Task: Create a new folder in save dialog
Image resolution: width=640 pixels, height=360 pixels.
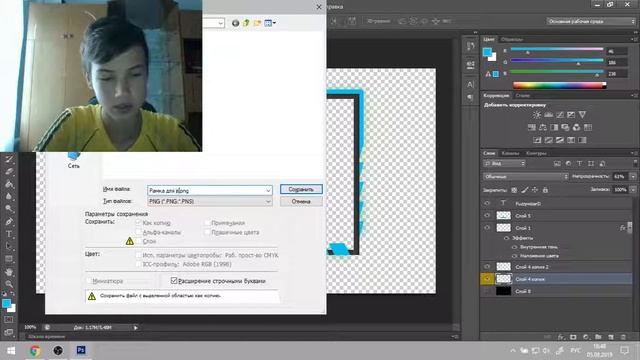Action: 257,23
